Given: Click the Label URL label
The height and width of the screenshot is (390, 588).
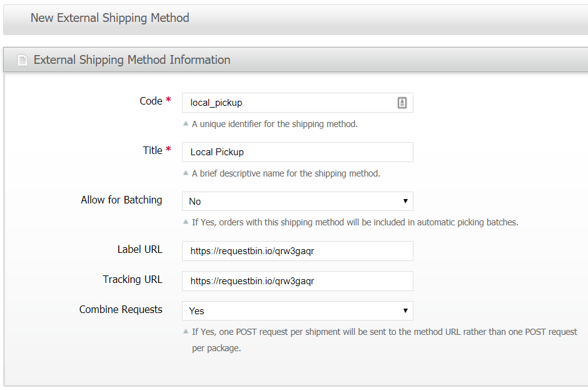Looking at the screenshot, I should click(140, 250).
